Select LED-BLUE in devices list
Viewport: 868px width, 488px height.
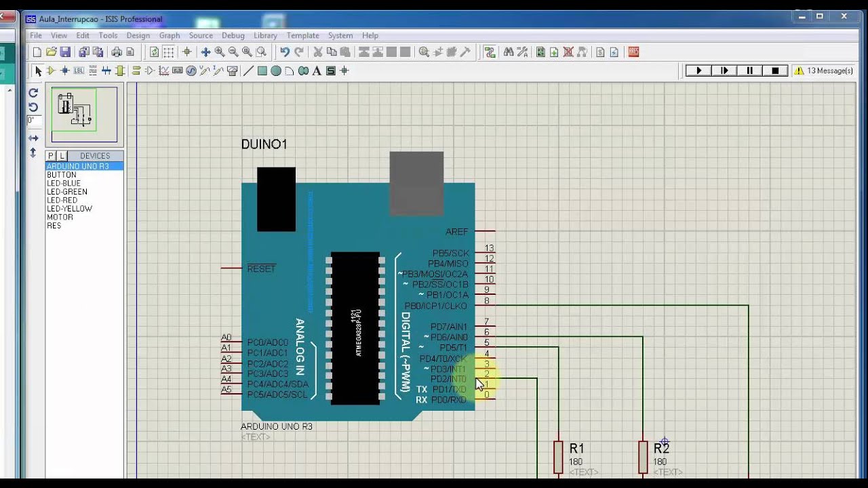(x=84, y=184)
